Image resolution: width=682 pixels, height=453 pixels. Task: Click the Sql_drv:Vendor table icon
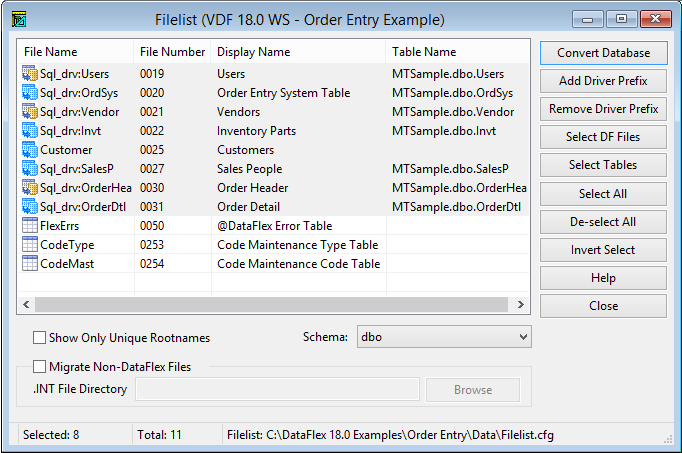click(x=29, y=112)
